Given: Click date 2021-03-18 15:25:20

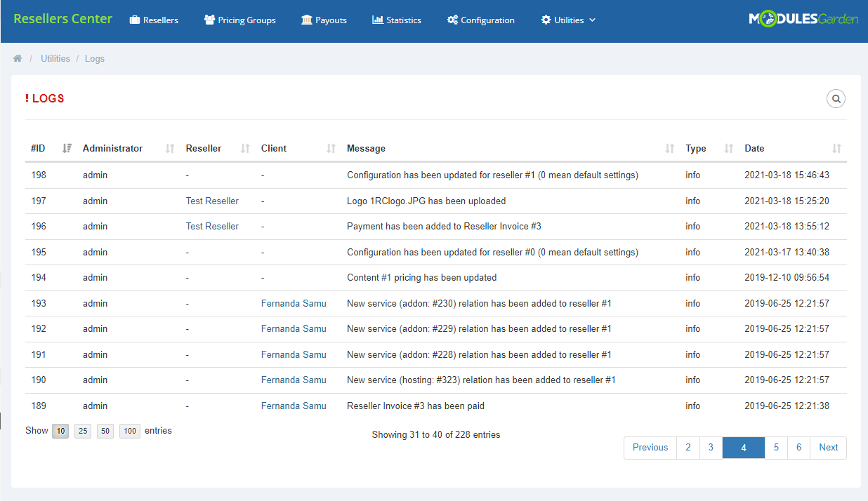Looking at the screenshot, I should (x=787, y=201).
